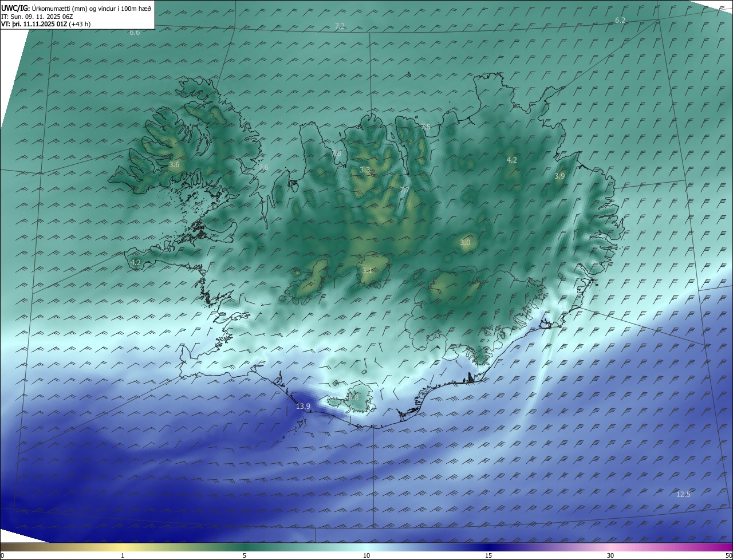Select the 3.0 value label

[x=465, y=243]
